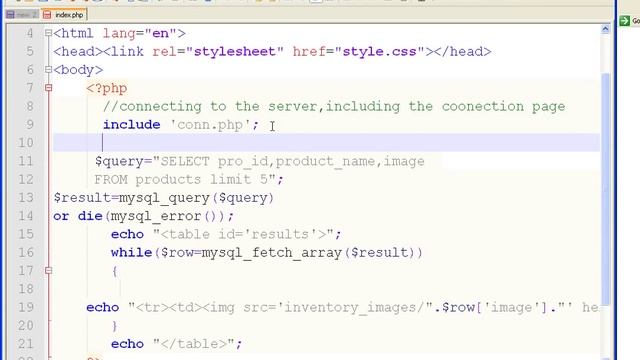640x360 pixels.
Task: Click the "stylesheet" value on line 5
Action: click(234, 52)
